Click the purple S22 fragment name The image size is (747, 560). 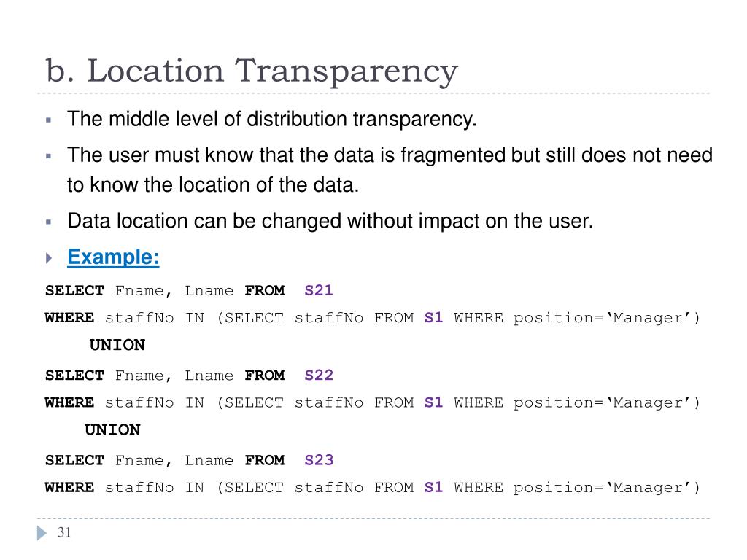pos(319,375)
